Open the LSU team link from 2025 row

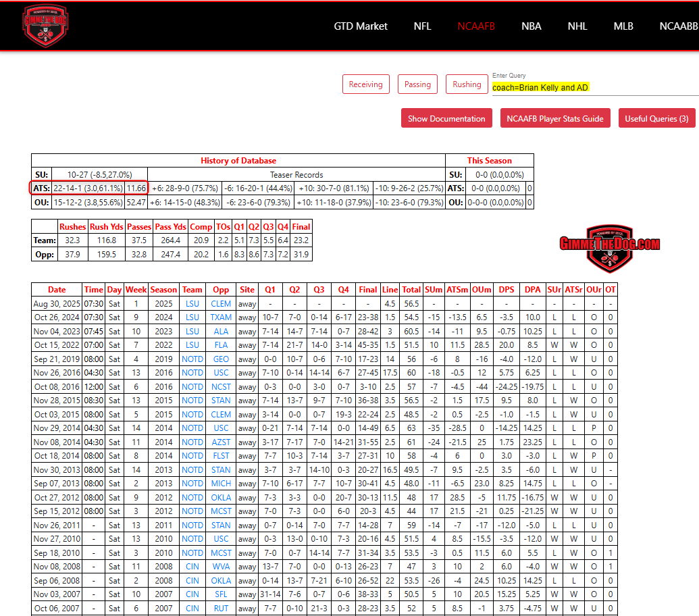click(192, 303)
